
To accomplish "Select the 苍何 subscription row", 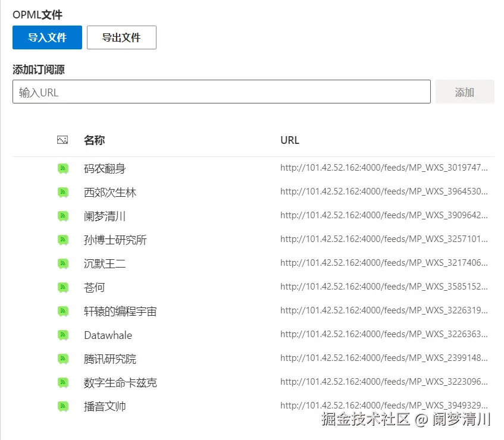I will (253, 287).
